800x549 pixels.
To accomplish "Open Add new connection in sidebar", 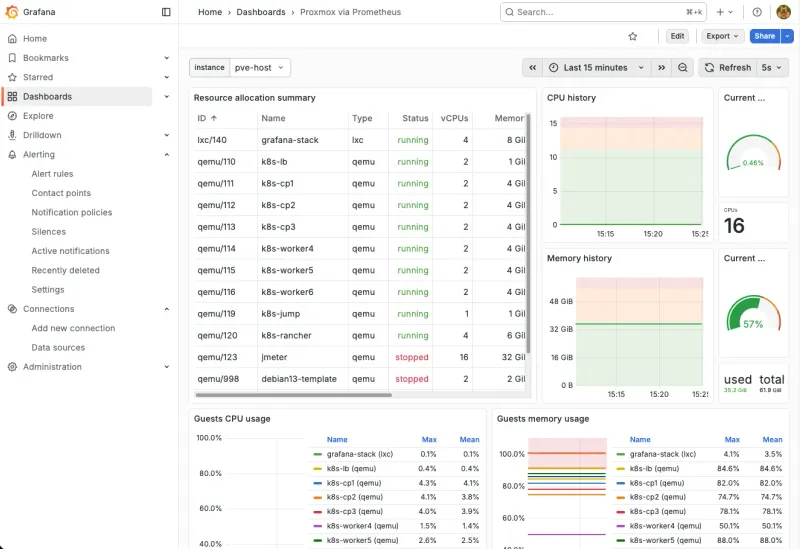I will click(x=73, y=328).
